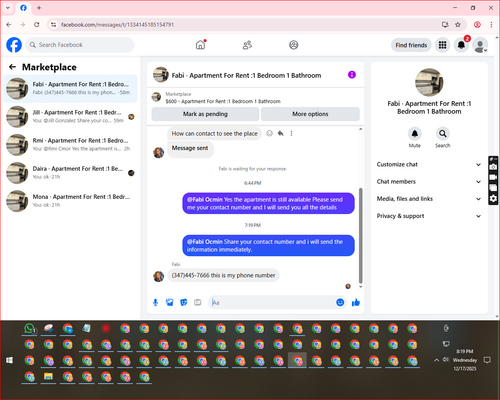
Task: Click the address bar URL
Action: [117, 25]
